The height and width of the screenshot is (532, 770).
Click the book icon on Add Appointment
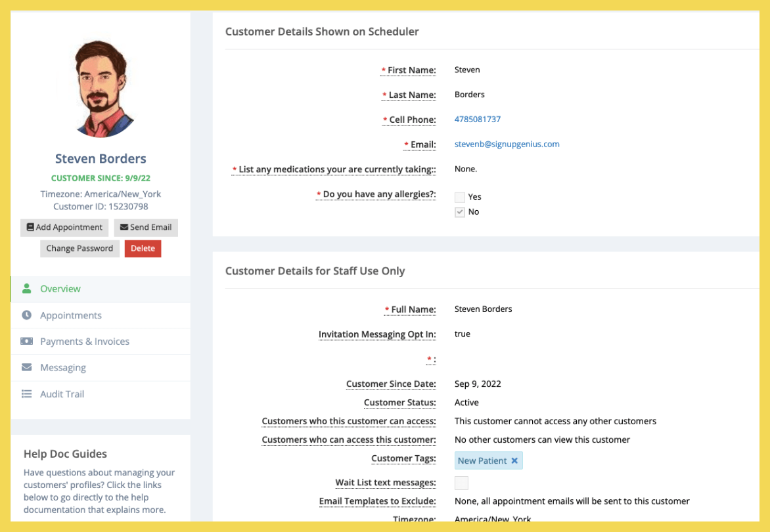pos(30,227)
